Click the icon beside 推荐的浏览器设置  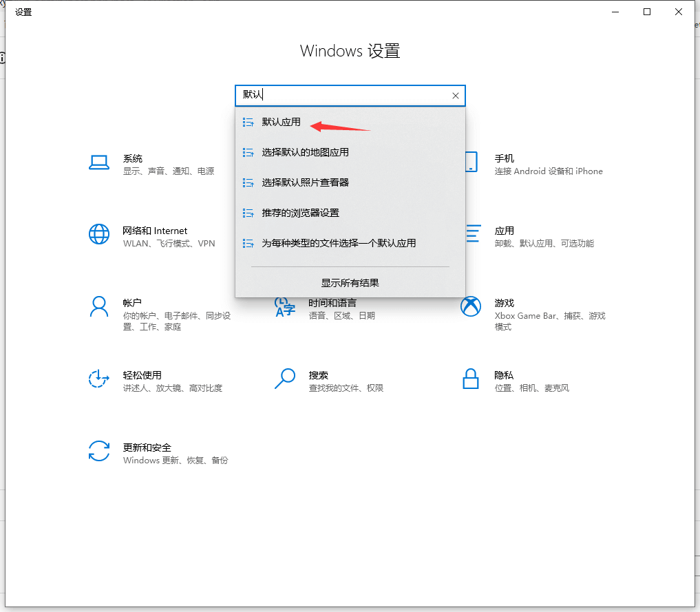click(x=248, y=213)
